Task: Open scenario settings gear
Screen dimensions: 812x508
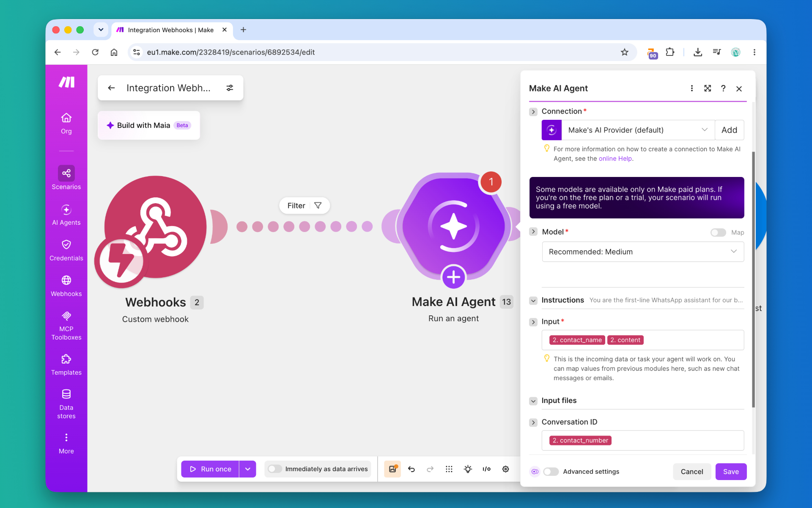Action: coord(505,469)
